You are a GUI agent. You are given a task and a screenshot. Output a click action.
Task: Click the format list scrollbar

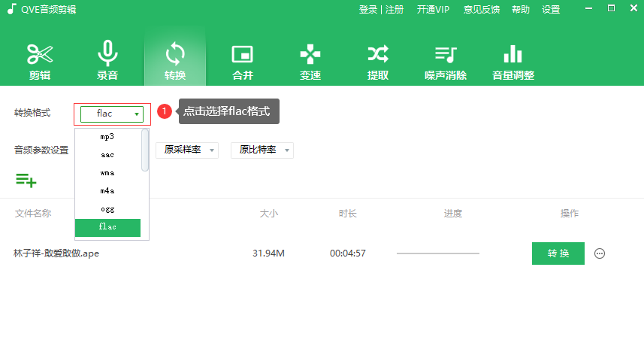tap(145, 150)
